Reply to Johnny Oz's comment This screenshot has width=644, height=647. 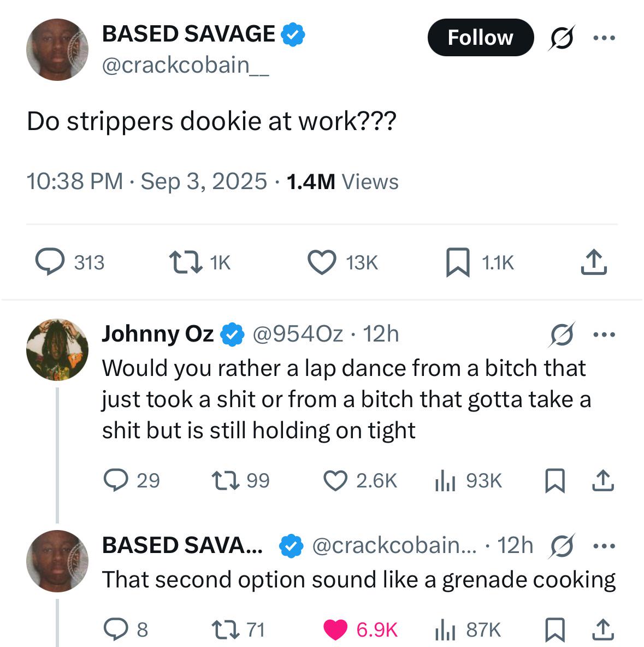coord(115,480)
